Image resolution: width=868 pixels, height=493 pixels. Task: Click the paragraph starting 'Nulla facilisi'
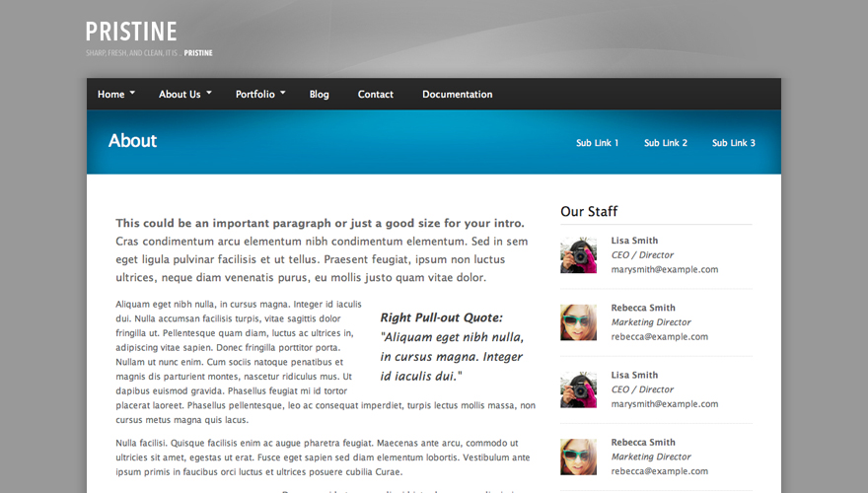click(323, 458)
